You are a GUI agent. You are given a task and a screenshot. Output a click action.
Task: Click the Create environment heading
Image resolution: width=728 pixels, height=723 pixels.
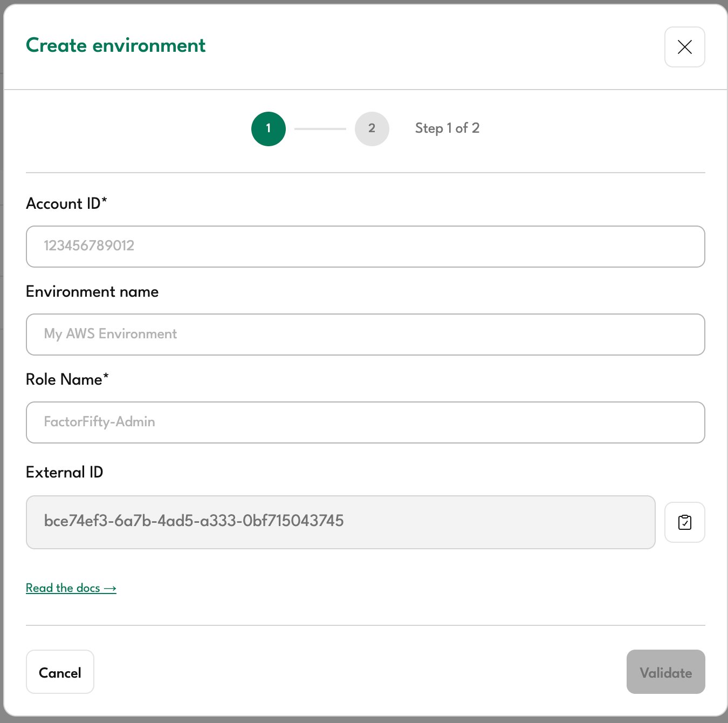[x=115, y=46]
